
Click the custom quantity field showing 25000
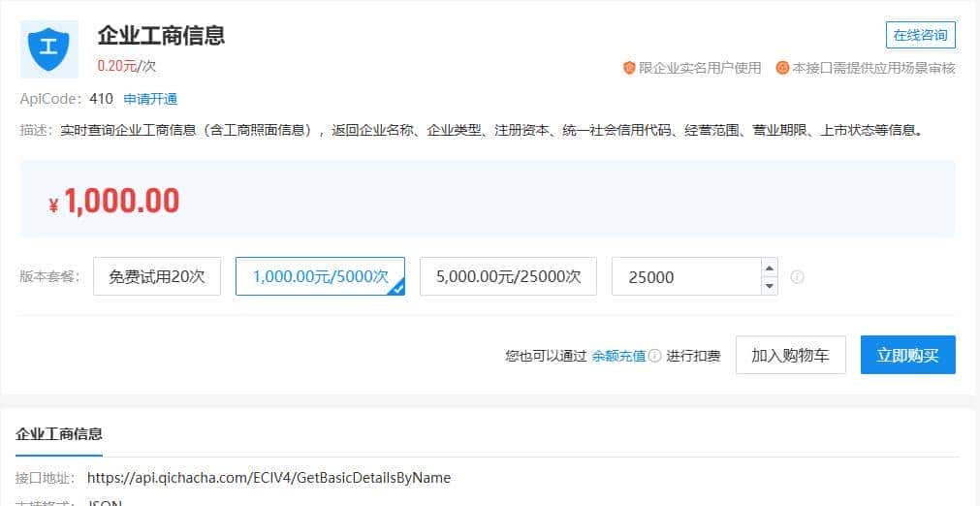(686, 276)
